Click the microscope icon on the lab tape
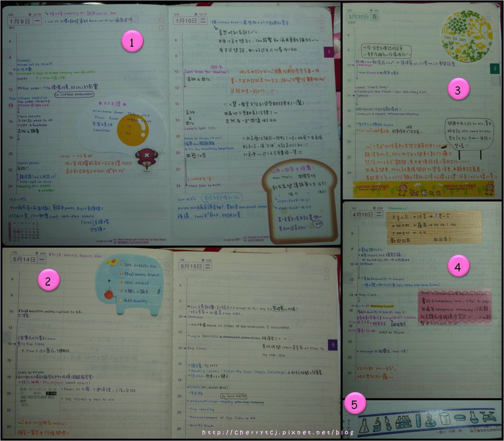Screen dimensions: 504x441 point(378,424)
